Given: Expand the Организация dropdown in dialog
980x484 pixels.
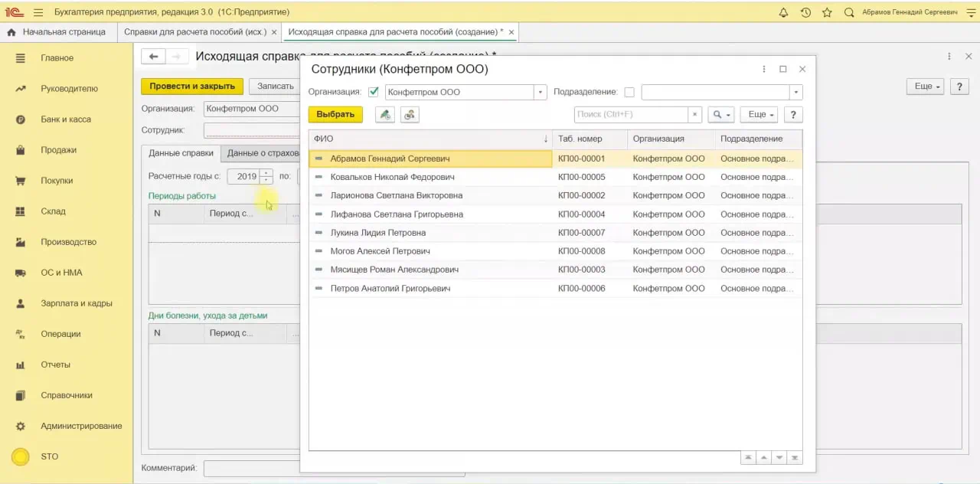Looking at the screenshot, I should tap(541, 92).
